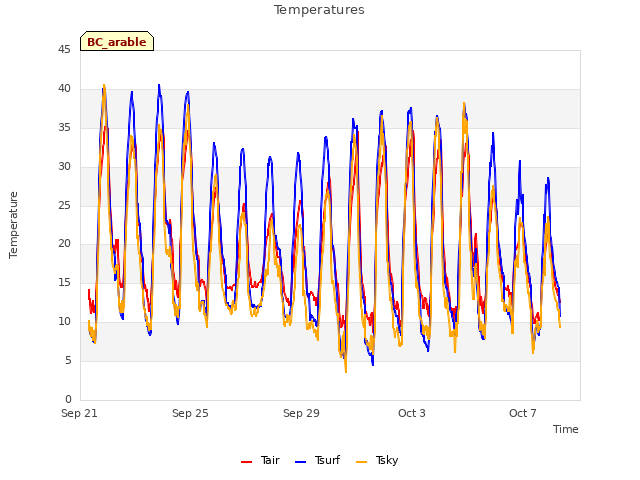Screen dimensions: 640x480
Task: Toggle the Tsky legend entry
Action: point(377,460)
